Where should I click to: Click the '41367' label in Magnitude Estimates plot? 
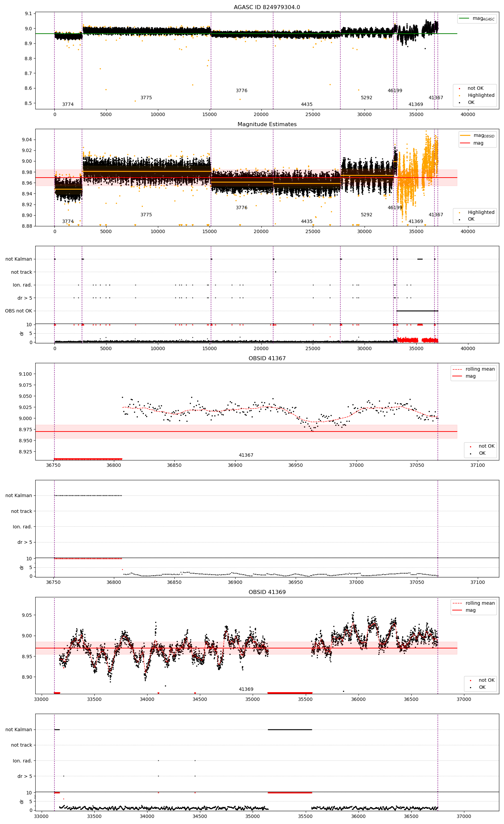pos(436,215)
